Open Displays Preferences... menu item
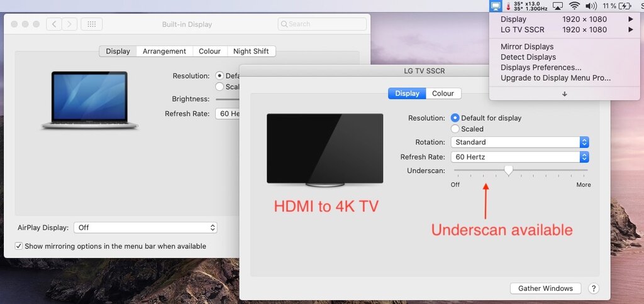The image size is (644, 304). pyautogui.click(x=541, y=68)
